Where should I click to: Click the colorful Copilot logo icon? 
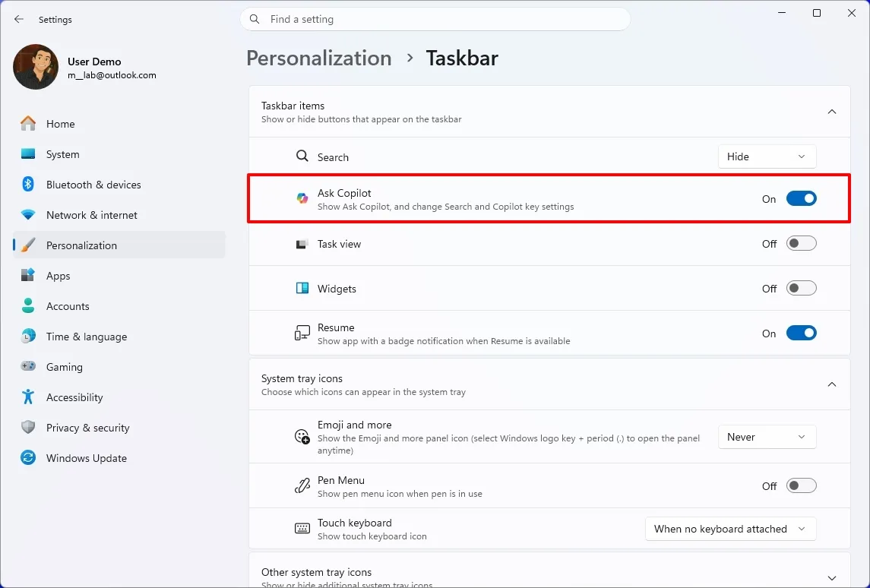[x=302, y=198]
